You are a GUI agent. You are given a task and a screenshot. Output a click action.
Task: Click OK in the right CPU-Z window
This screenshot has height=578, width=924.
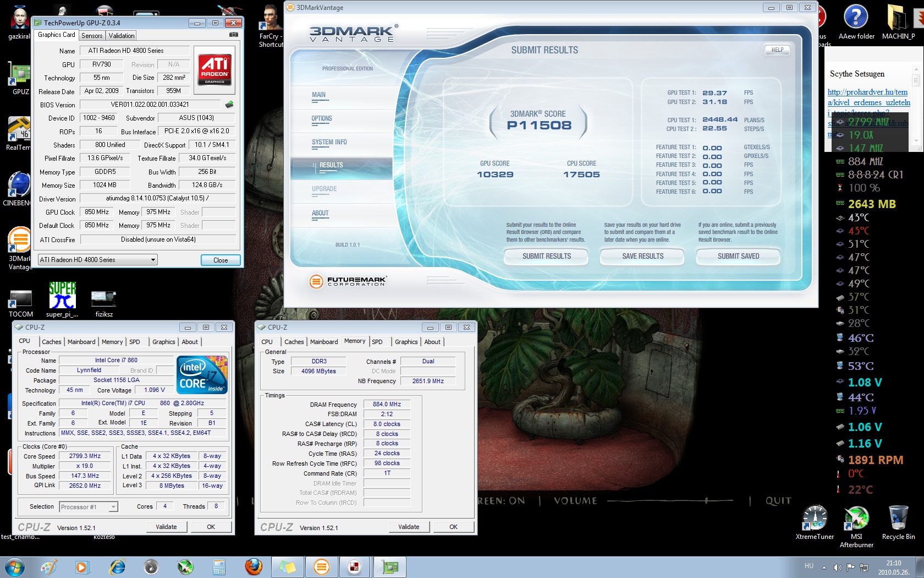[453, 527]
